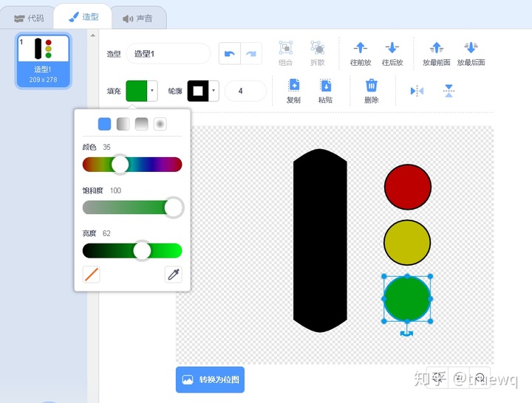
Task: Click the hue (颜色) slider handle
Action: coord(120,165)
